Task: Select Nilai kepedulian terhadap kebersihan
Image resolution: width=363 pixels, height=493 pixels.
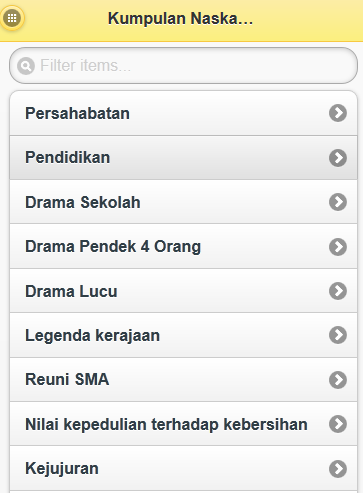Action: pyautogui.click(x=183, y=424)
